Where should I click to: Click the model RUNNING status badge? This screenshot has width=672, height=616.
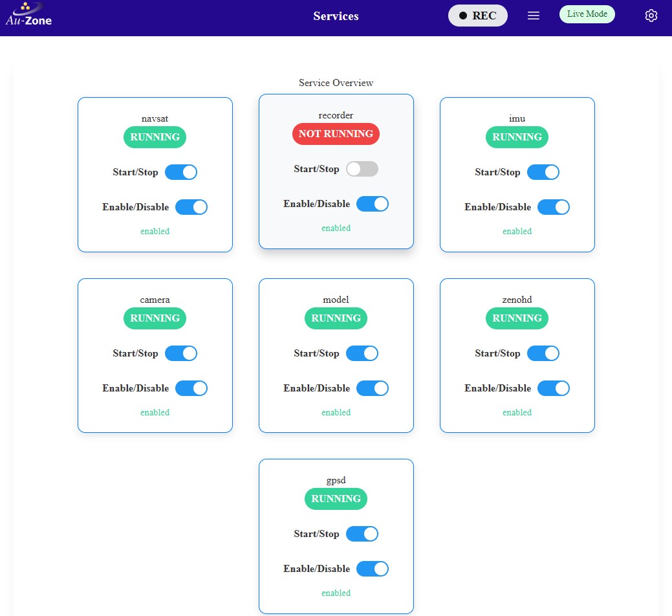coord(336,318)
